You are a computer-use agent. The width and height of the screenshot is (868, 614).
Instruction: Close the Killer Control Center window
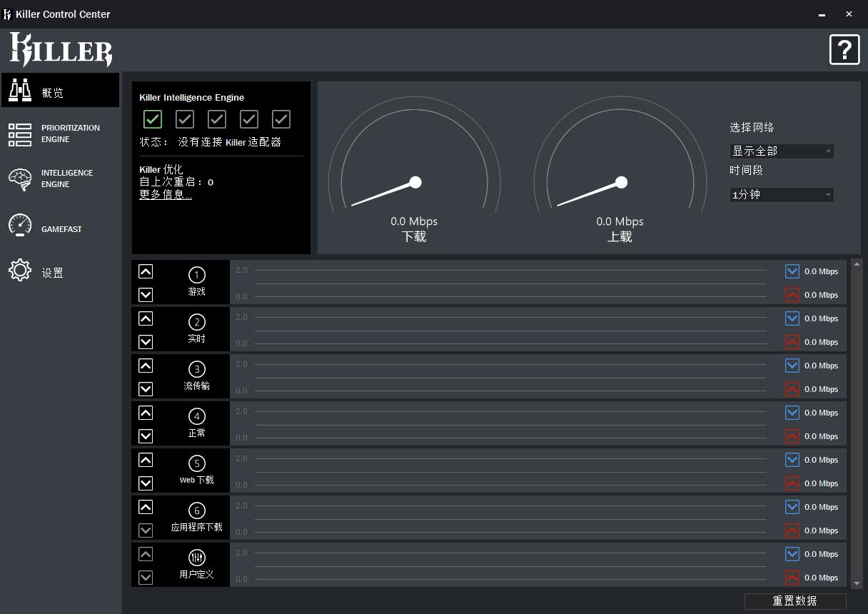[849, 14]
